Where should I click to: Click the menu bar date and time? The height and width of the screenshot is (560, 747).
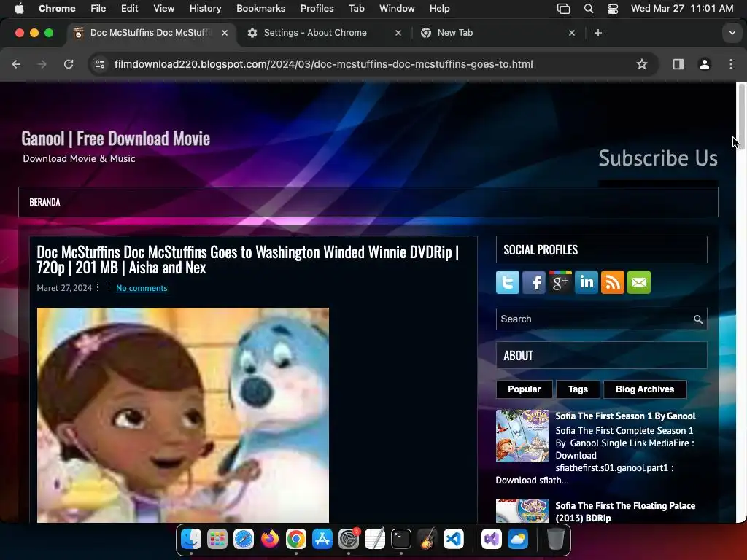coord(682,9)
